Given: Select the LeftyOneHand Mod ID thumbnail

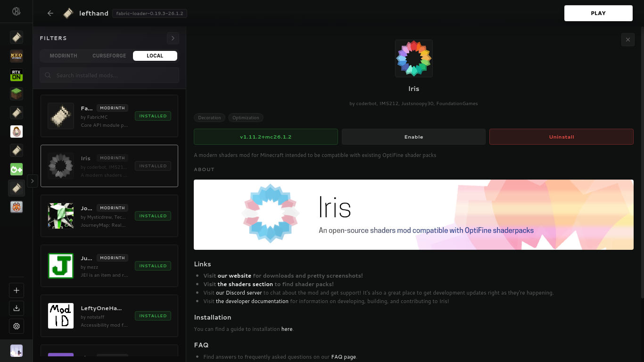Looking at the screenshot, I should [x=61, y=316].
